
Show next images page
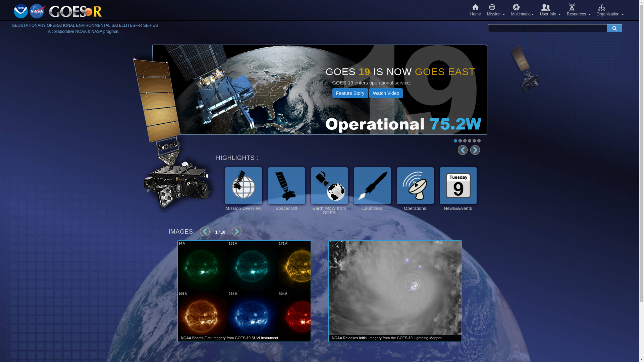pyautogui.click(x=236, y=232)
